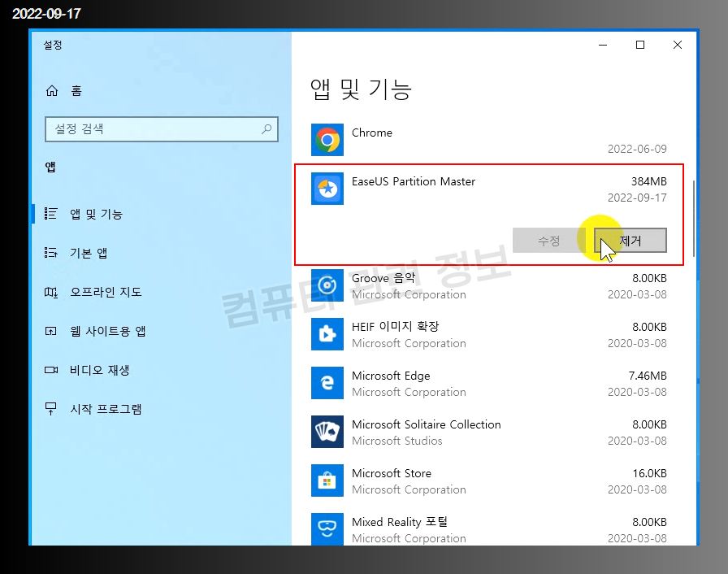Select the Microsoft Edge entry name
728x574 pixels.
(391, 376)
